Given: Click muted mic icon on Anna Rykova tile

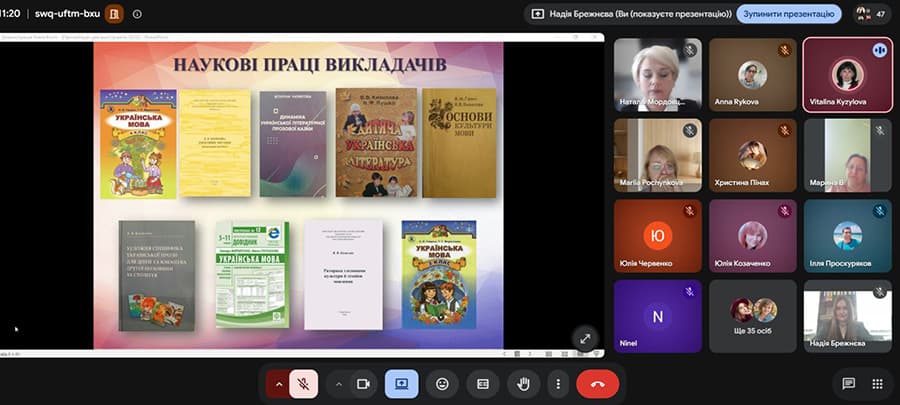Looking at the screenshot, I should pos(785,50).
